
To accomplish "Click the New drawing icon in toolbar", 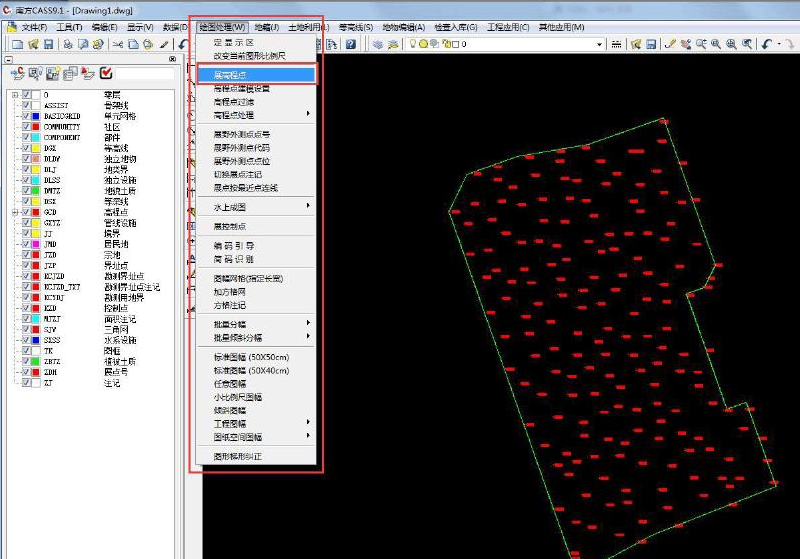I will pyautogui.click(x=17, y=45).
